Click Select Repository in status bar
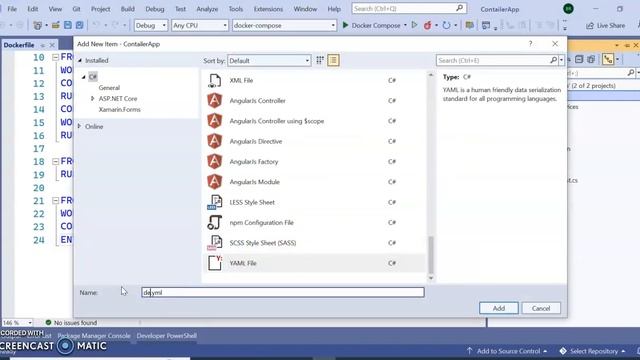This screenshot has width=640, height=360. point(593,351)
